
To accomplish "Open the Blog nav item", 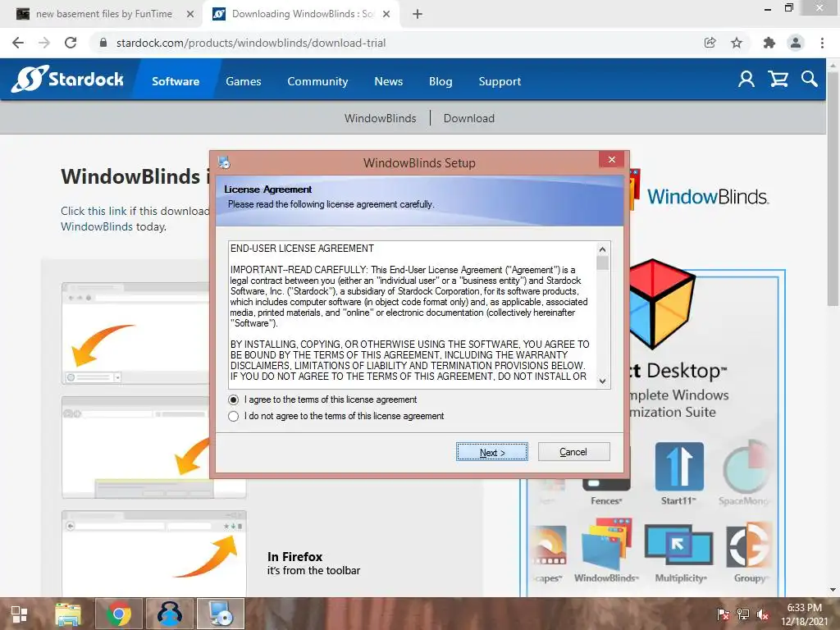I will coord(441,81).
